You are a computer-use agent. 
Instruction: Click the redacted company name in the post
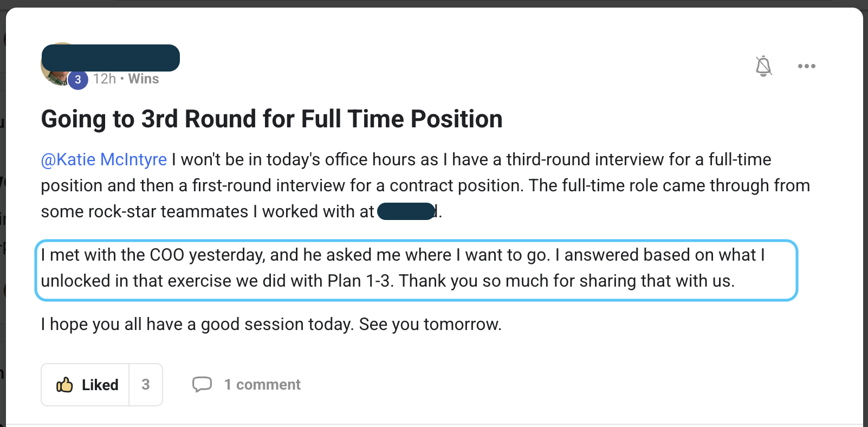(406, 211)
